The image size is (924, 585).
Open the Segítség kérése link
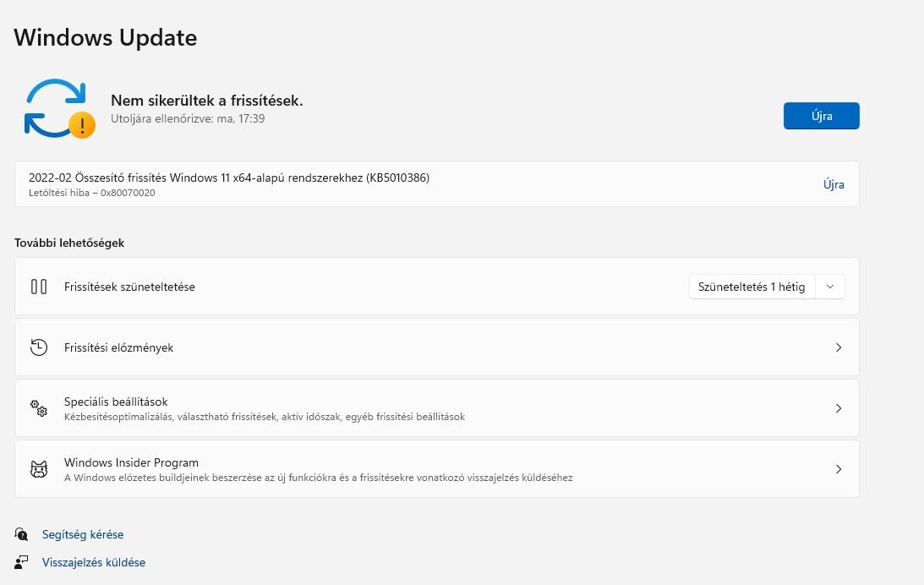83,534
